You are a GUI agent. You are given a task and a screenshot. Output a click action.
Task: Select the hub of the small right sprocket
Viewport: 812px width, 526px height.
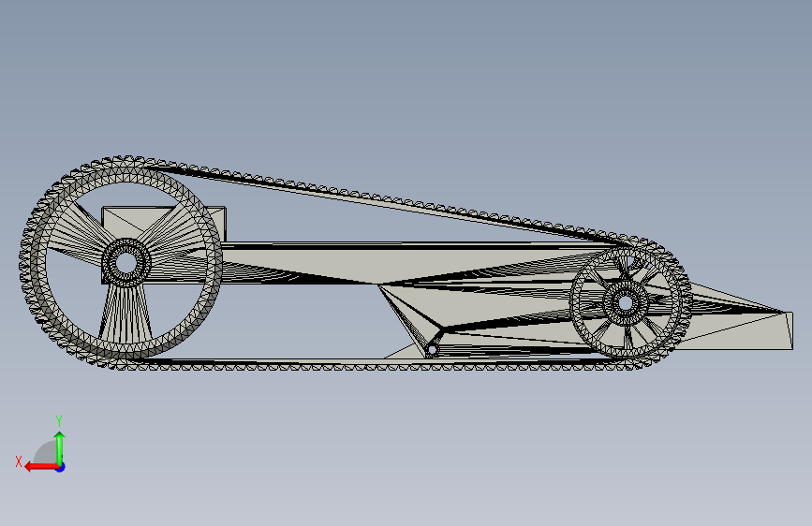pos(625,303)
